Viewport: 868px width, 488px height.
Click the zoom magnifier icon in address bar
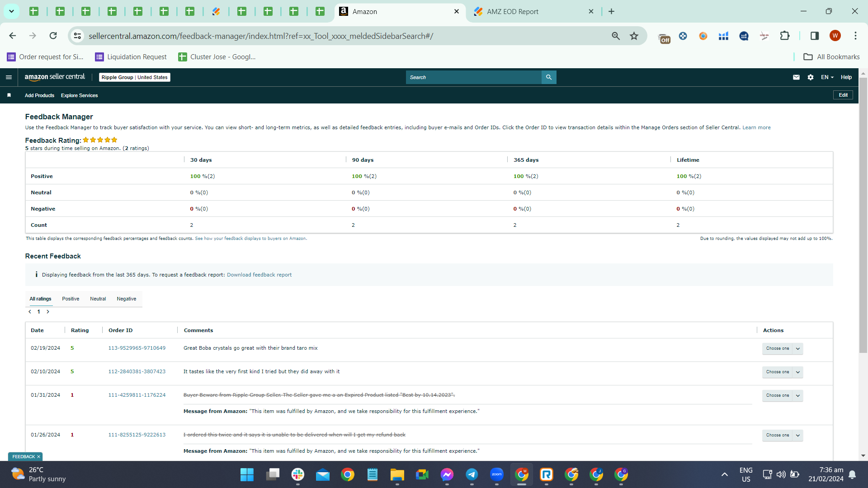(x=616, y=36)
